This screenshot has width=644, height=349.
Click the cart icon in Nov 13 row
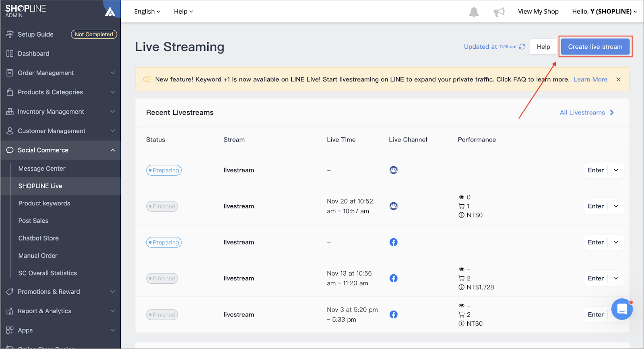[x=461, y=278]
